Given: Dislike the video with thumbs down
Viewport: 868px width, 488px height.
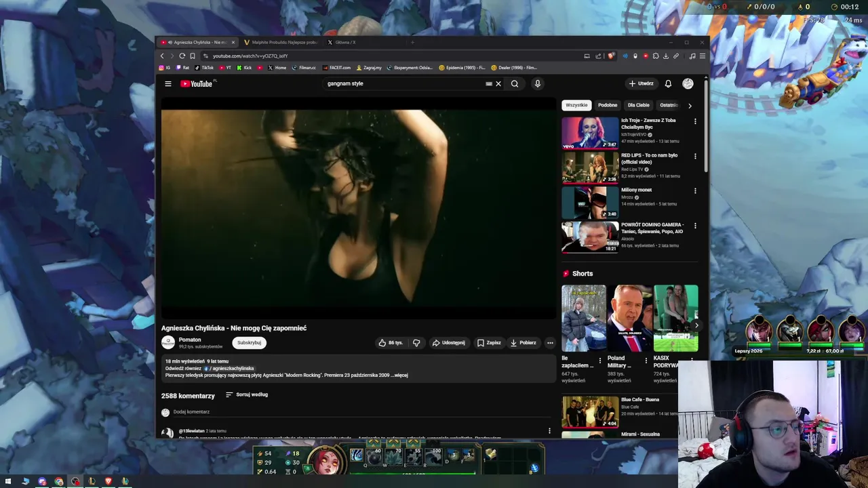Looking at the screenshot, I should [x=416, y=343].
